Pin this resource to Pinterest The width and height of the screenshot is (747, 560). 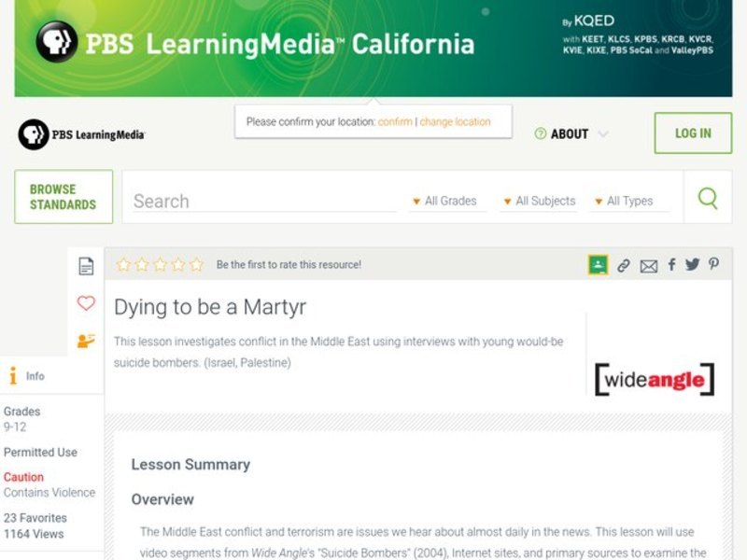coord(712,265)
